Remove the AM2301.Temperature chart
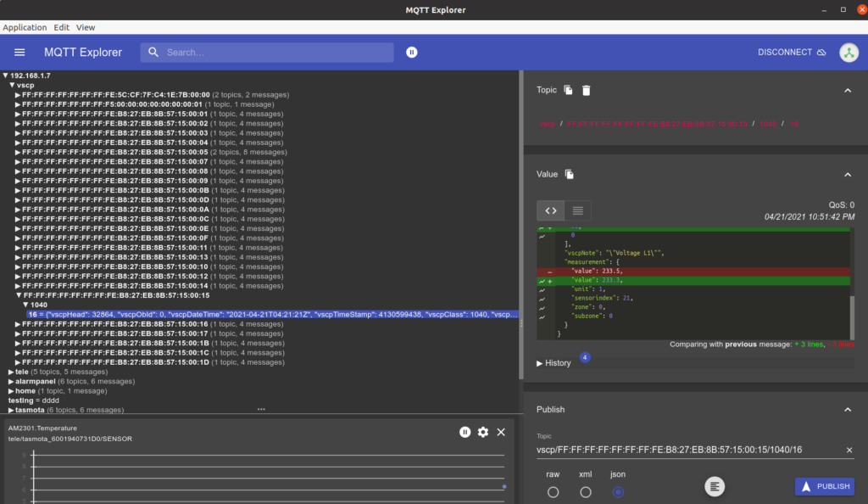868x504 pixels. 501,432
